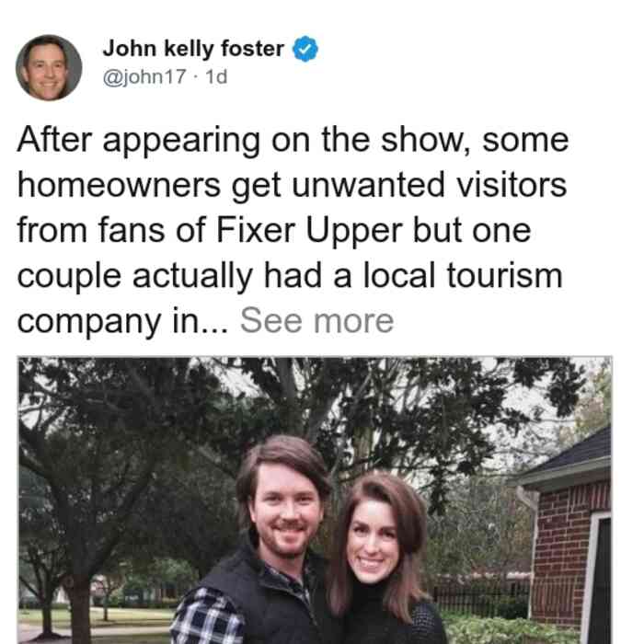Open John kelly foster's profile avatar
Image resolution: width=644 pixels, height=644 pixels.
pos(49,68)
